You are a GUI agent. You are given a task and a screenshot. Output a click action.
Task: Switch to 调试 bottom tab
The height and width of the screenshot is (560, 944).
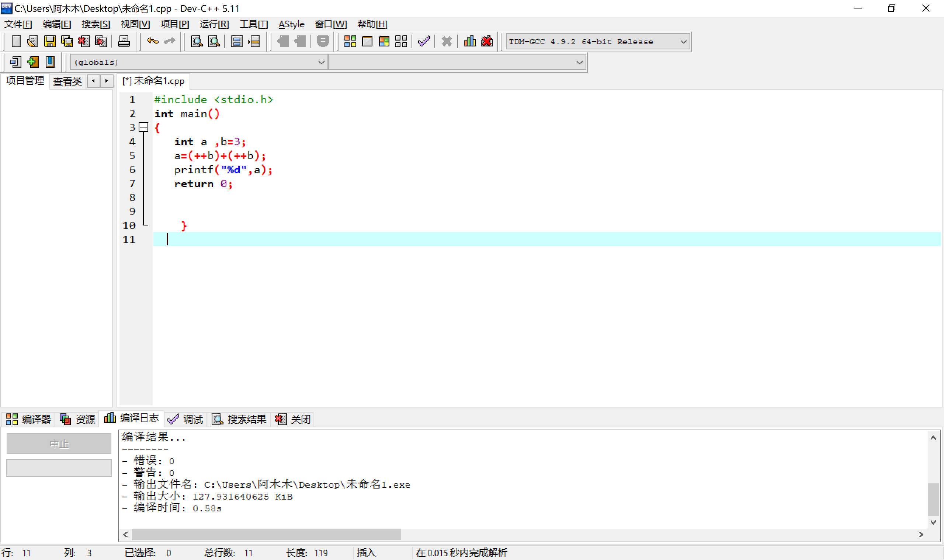[185, 419]
